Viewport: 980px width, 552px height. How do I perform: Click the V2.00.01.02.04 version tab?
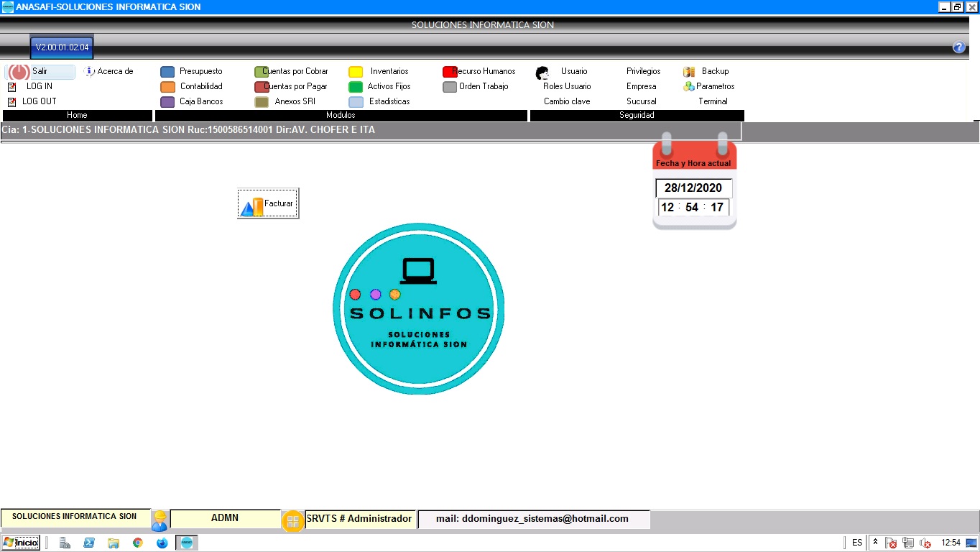coord(62,47)
